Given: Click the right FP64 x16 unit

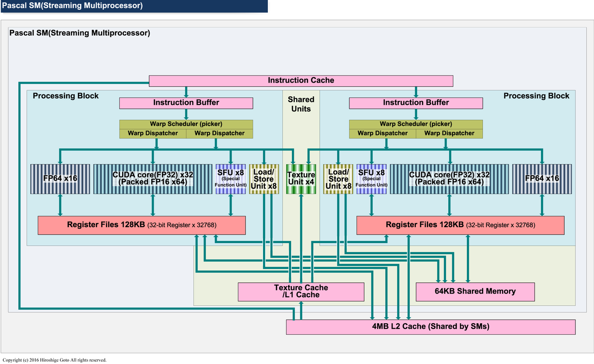Looking at the screenshot, I should [x=542, y=179].
